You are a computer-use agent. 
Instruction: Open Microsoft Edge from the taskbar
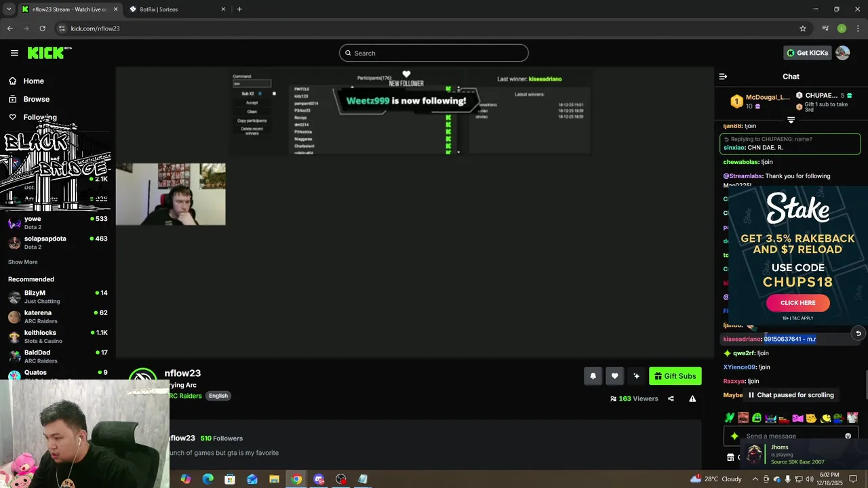click(x=208, y=479)
